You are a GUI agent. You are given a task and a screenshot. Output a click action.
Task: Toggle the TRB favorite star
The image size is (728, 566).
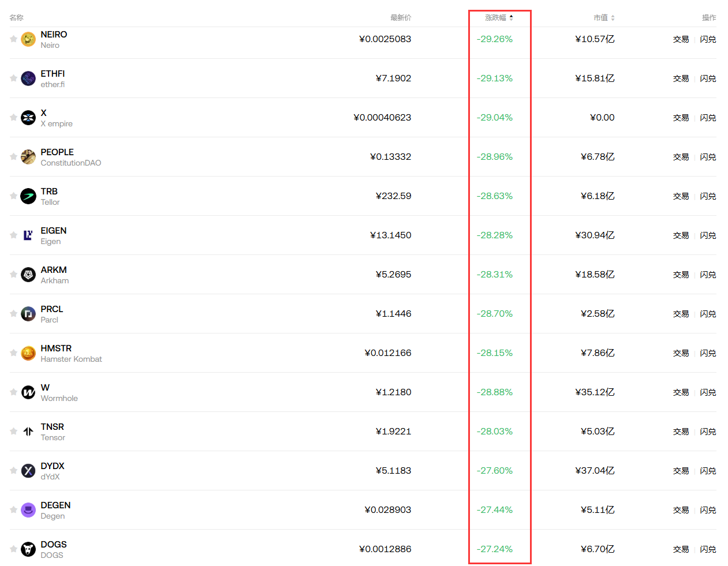coord(13,196)
